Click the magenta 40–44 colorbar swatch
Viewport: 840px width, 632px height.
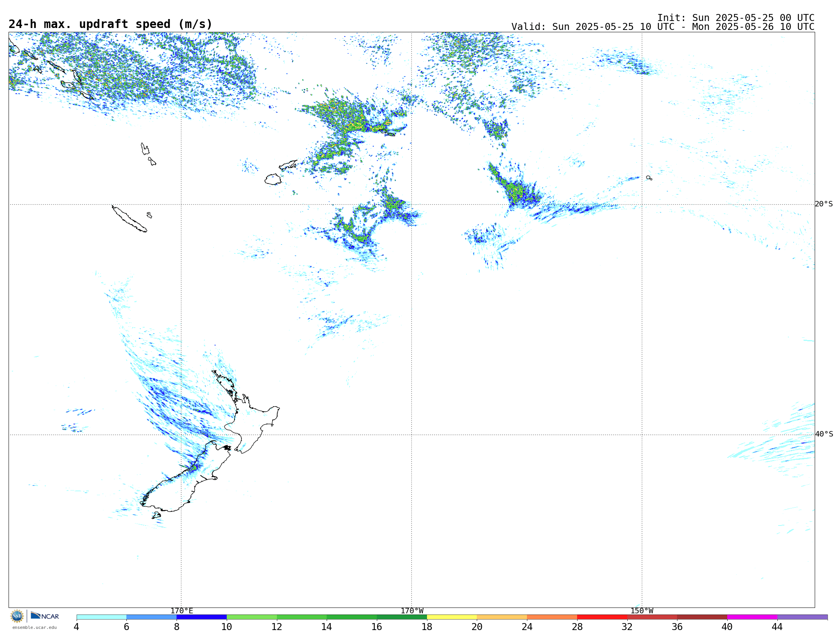[752, 617]
